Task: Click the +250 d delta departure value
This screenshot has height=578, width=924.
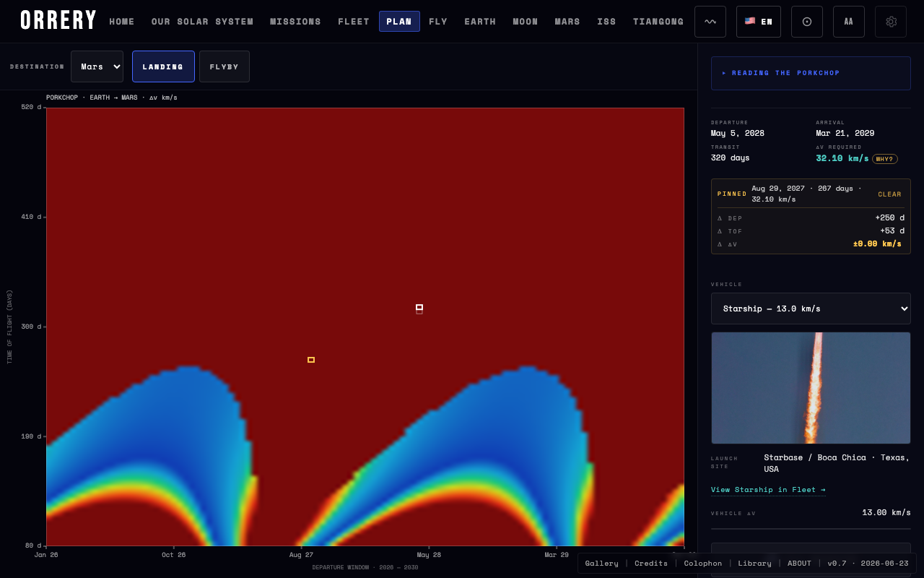Action: coord(890,217)
